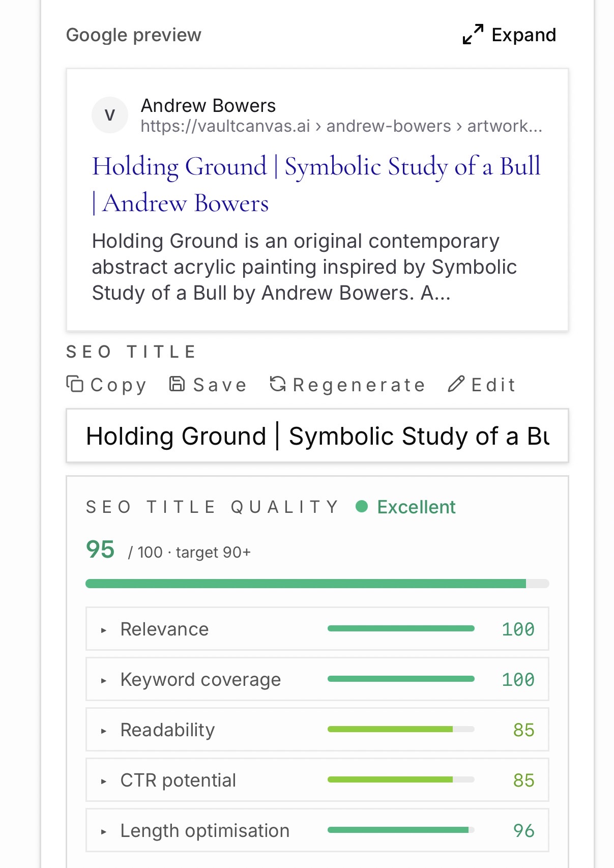Viewport: 614px width, 868px height.
Task: Click the overall 95 score progress bar
Action: (x=317, y=584)
